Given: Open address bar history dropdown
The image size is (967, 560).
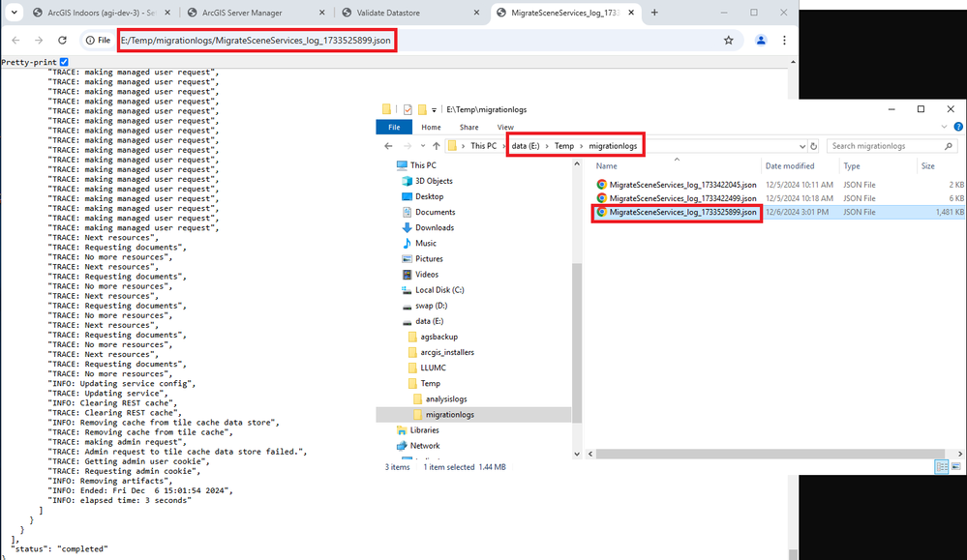Looking at the screenshot, I should 801,146.
